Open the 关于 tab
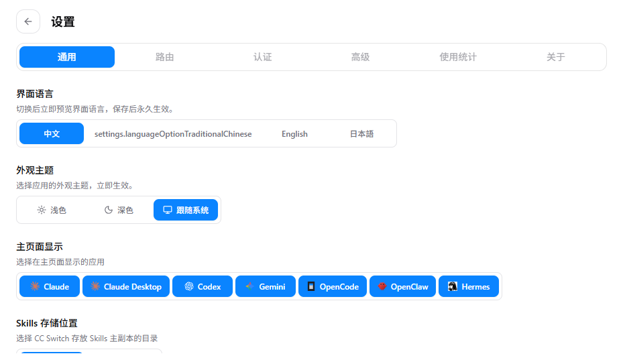 pos(555,57)
